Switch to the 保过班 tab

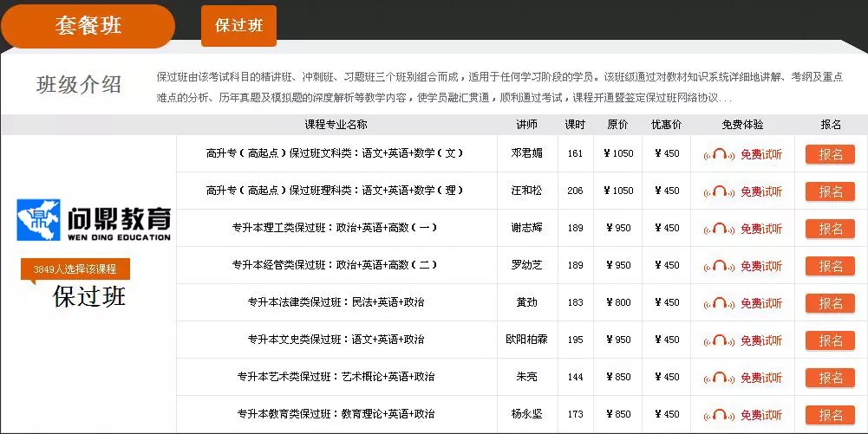point(238,26)
